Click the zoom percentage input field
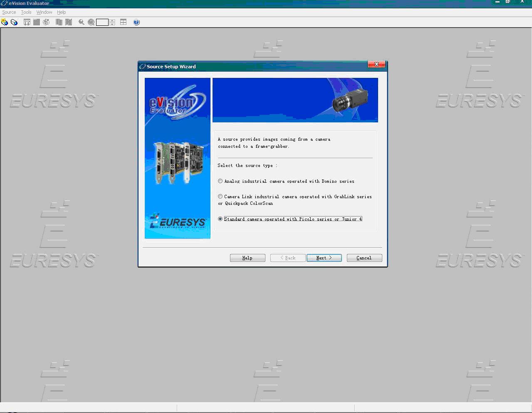Screen dimensions: 532x413 [x=102, y=22]
